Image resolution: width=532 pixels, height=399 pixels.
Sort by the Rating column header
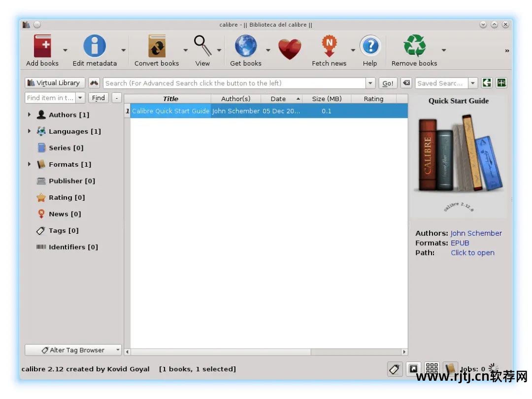(373, 99)
